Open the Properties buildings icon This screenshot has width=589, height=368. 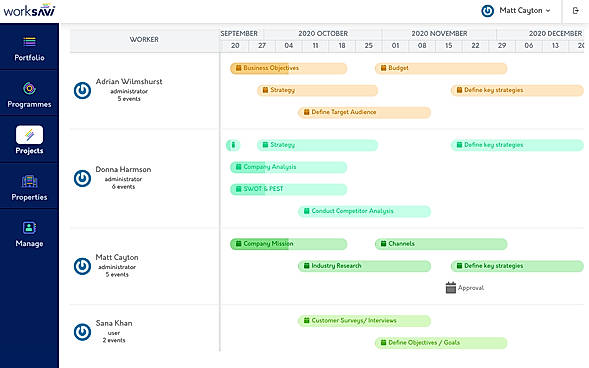coord(29,181)
